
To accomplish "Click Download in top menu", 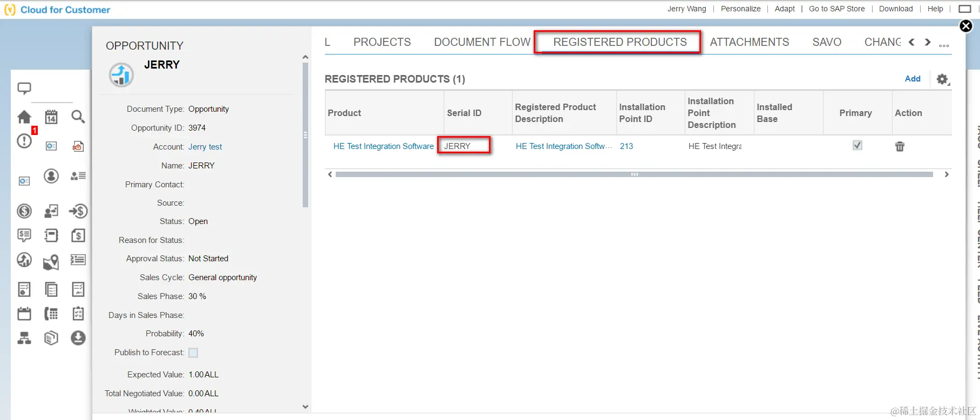I will [896, 9].
